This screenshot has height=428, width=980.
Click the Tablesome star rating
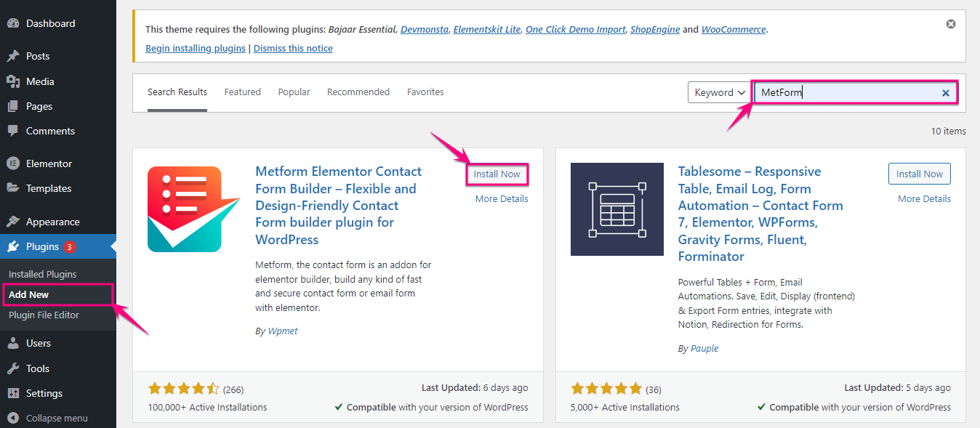pyautogui.click(x=607, y=388)
